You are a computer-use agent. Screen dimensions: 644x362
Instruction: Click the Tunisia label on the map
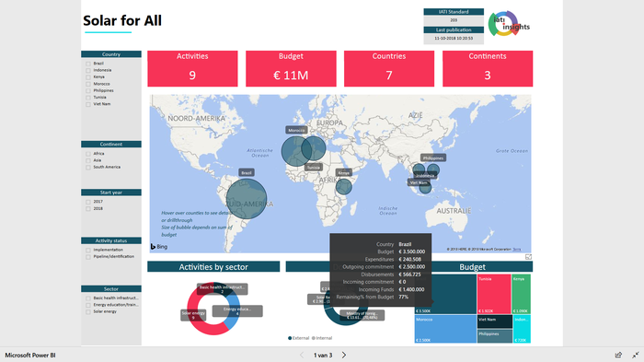pos(314,168)
